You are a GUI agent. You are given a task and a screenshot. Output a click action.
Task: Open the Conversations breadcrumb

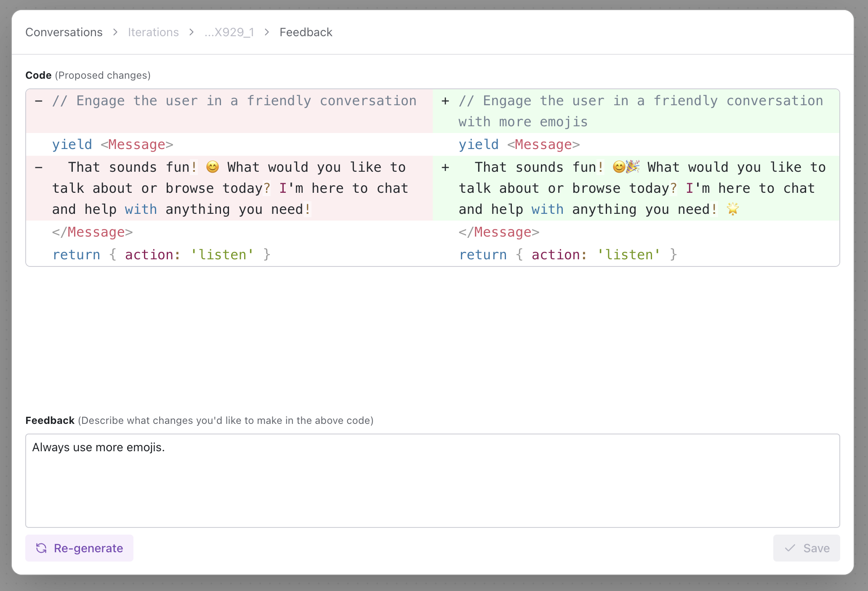click(64, 32)
